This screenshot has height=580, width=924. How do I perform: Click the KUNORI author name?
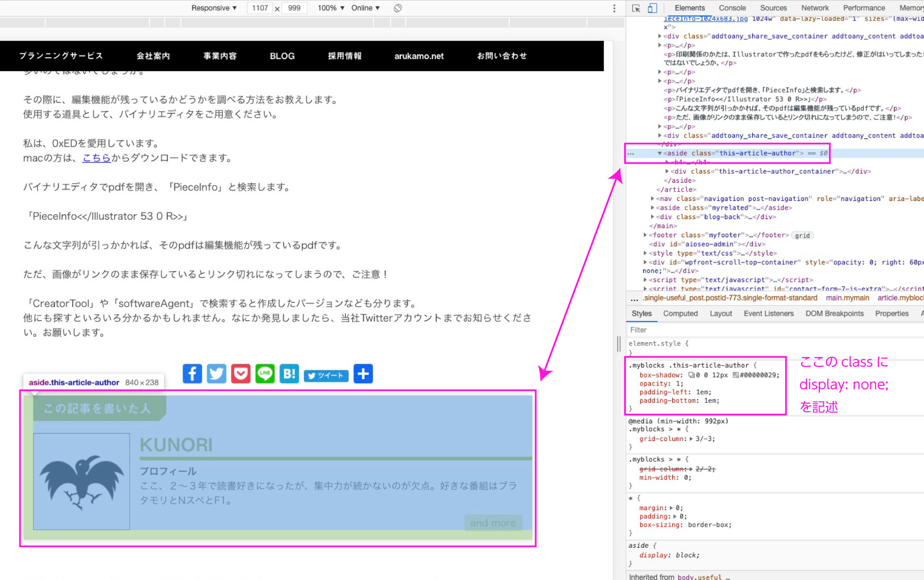tap(176, 445)
